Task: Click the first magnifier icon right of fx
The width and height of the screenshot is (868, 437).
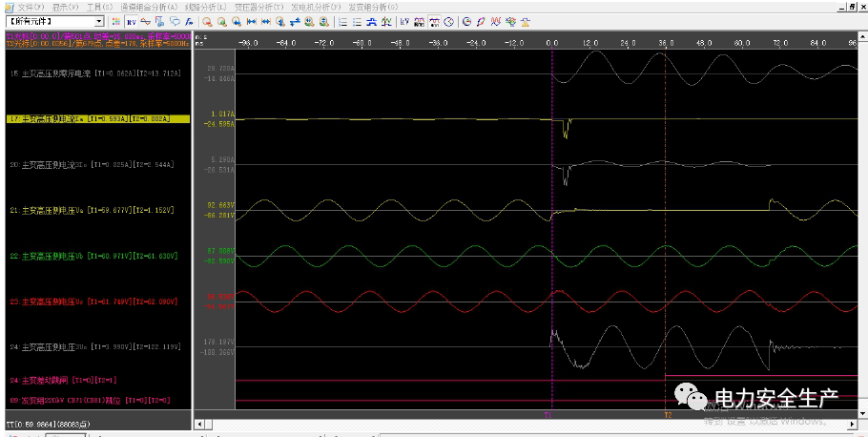Action: (x=207, y=22)
